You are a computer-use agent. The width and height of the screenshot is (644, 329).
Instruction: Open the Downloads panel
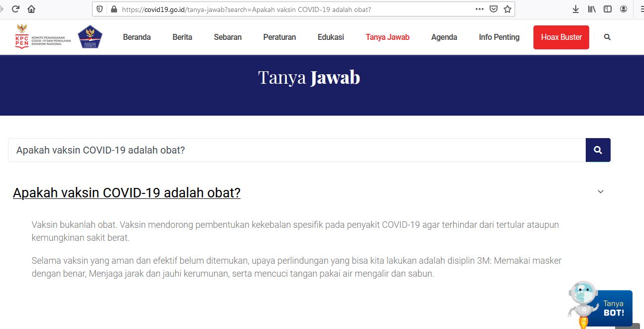(x=575, y=8)
